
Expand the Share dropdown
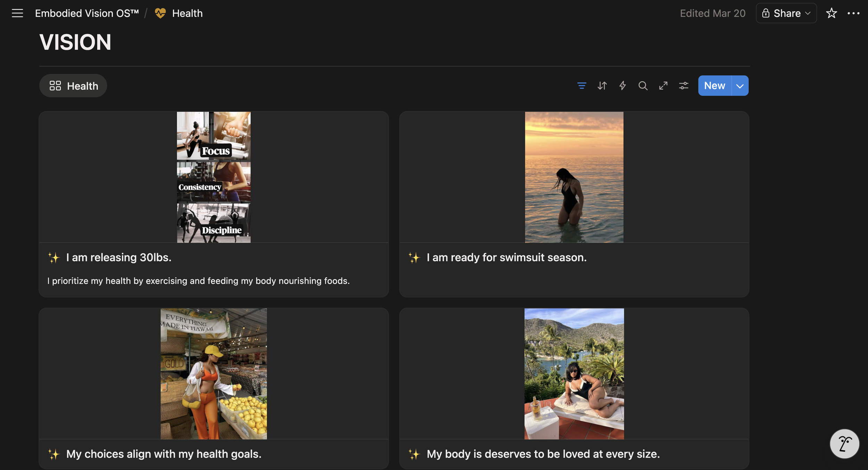coord(786,13)
